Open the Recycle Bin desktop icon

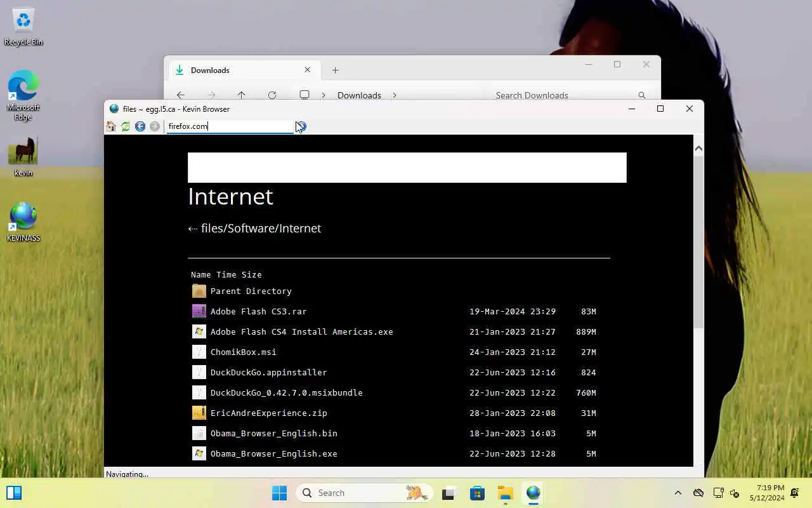coord(23,26)
